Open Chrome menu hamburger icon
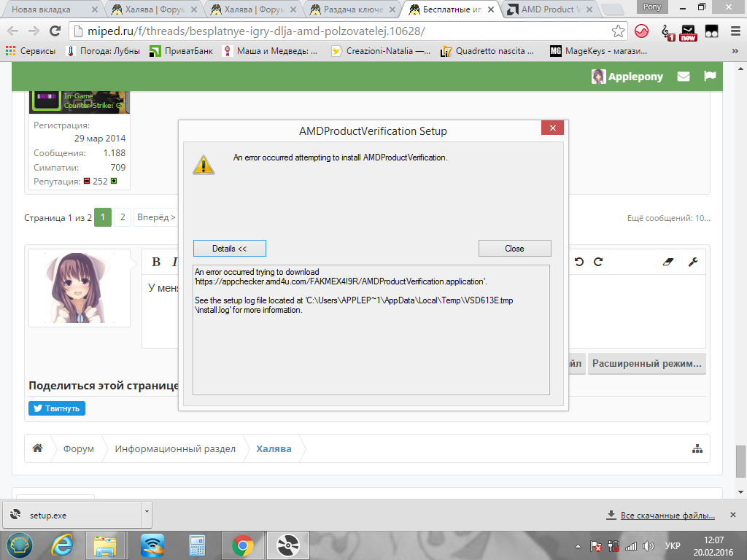This screenshot has height=560, width=747. [x=735, y=31]
